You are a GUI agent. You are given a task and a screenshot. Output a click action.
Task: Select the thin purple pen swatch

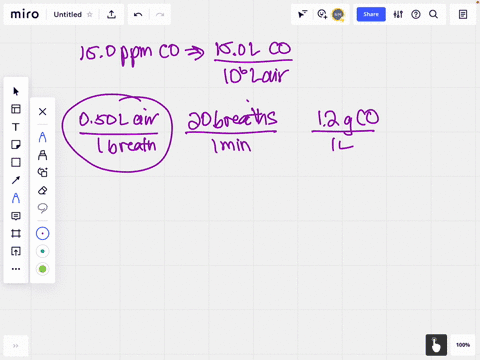42,234
